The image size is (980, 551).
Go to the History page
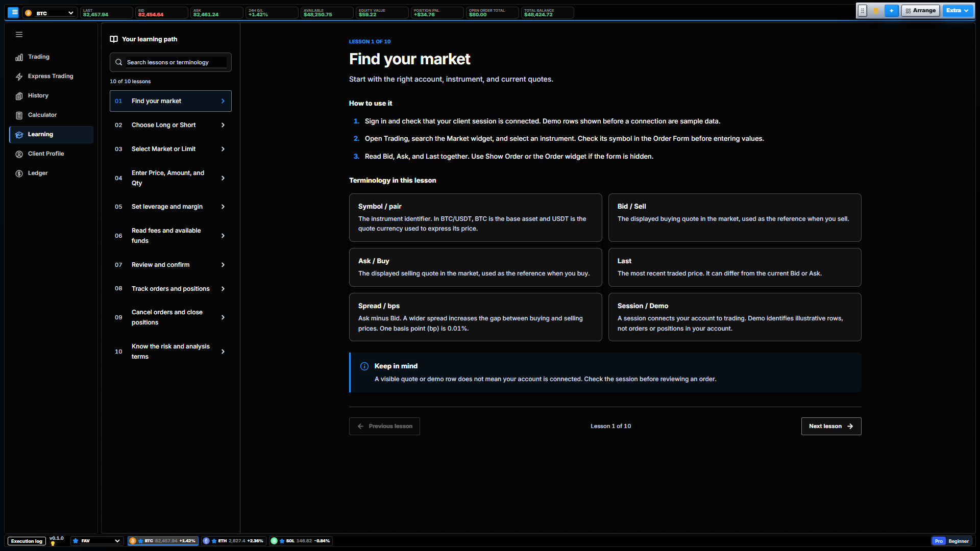(51, 95)
